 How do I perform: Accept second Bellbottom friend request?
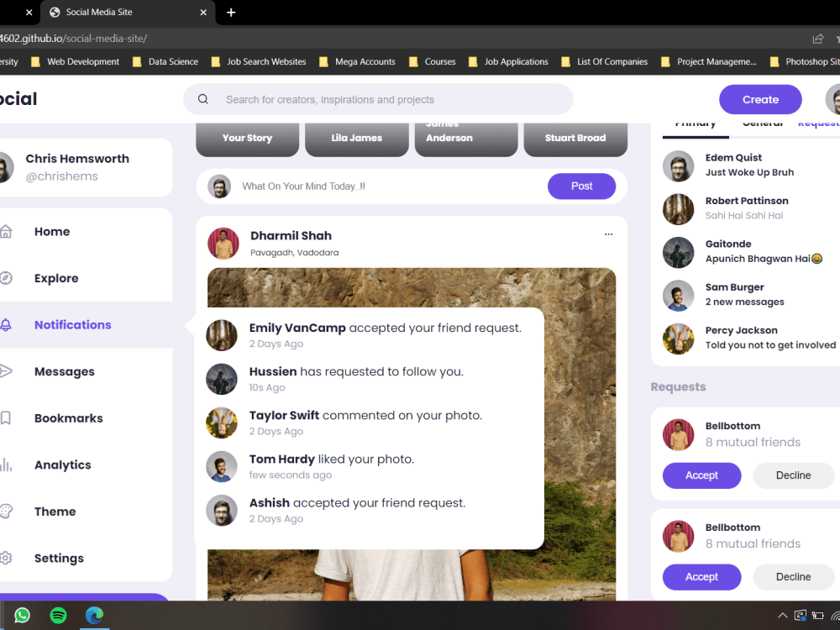[701, 576]
